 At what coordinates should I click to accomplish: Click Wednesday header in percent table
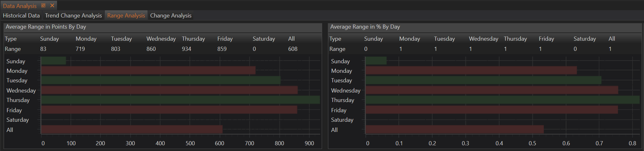(483, 39)
